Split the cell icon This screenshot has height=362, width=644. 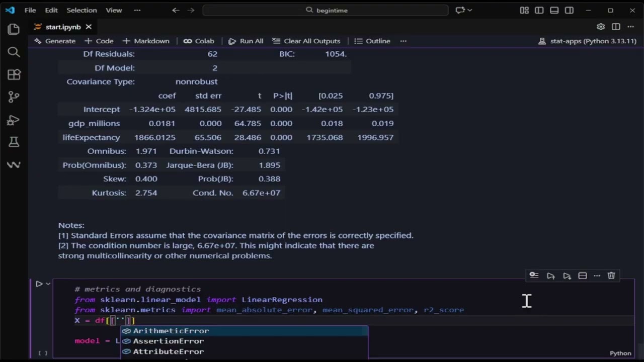[583, 276]
